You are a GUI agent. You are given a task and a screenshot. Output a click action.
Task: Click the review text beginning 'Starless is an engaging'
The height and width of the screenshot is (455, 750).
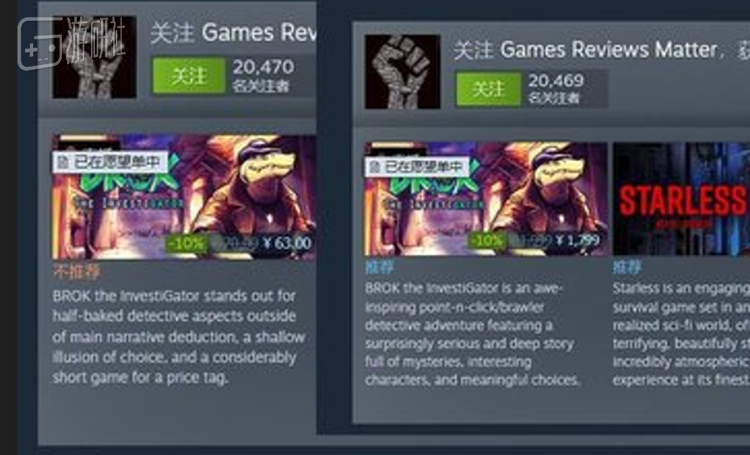[x=681, y=334]
